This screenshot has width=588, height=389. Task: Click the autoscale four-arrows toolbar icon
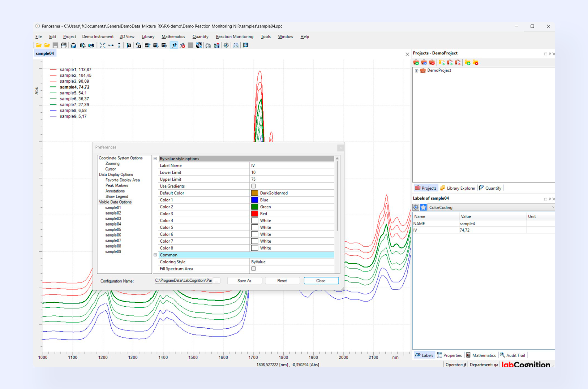pyautogui.click(x=102, y=45)
